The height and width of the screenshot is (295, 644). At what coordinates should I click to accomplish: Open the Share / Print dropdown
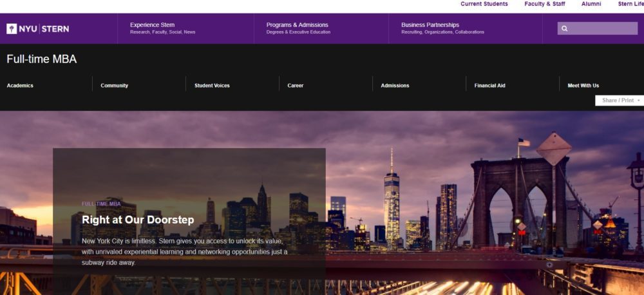tap(619, 100)
